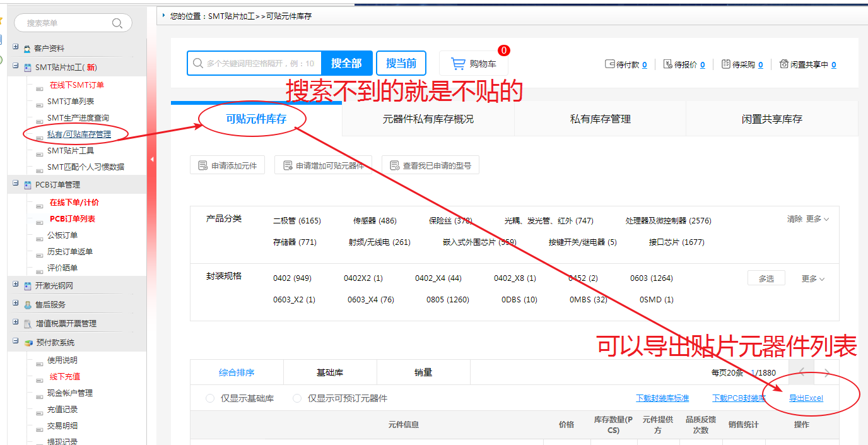The width and height of the screenshot is (868, 445).
Task: Click the 搜全部 search button
Action: [346, 63]
